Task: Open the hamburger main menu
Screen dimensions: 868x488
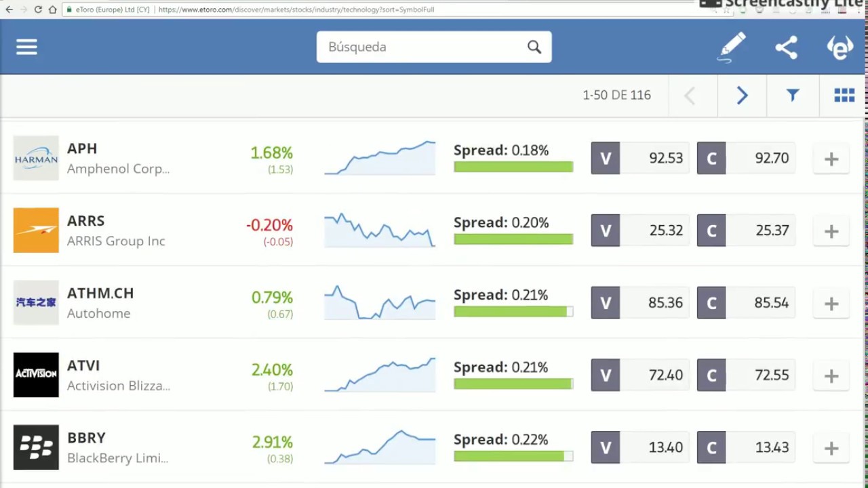Action: point(26,47)
